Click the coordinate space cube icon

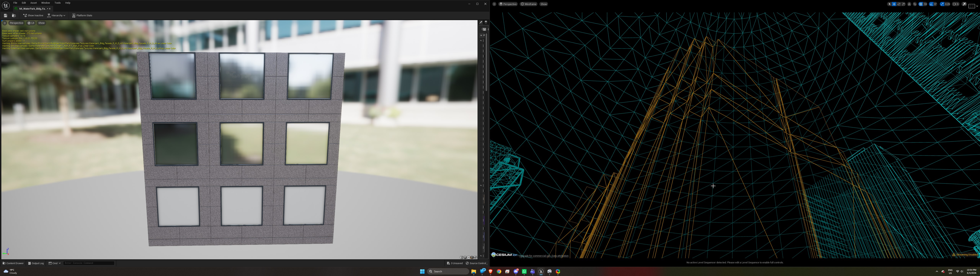pos(909,4)
